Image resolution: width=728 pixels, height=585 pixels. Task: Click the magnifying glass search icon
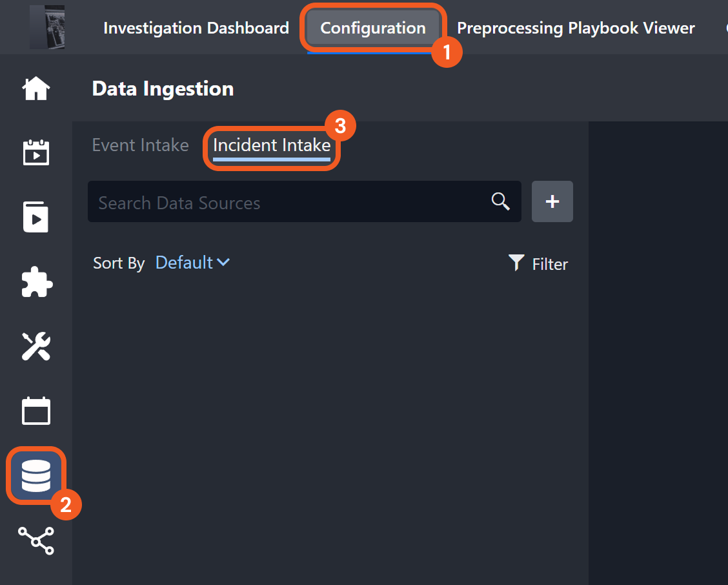(x=500, y=201)
